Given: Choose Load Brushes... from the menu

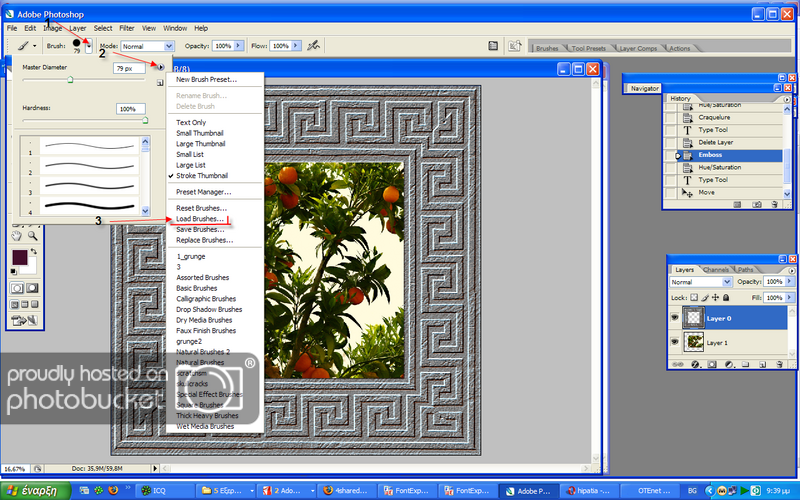Looking at the screenshot, I should (x=200, y=218).
